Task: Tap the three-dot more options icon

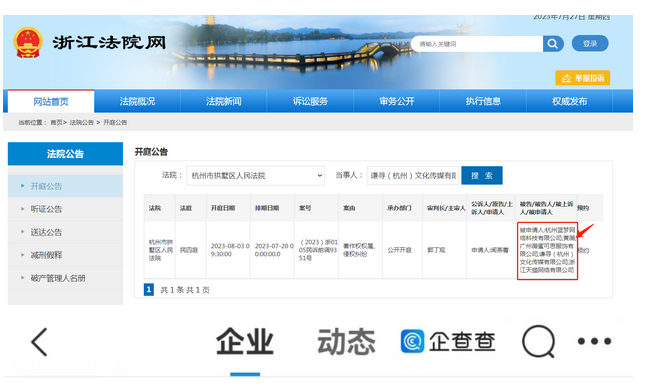Action: click(x=594, y=342)
